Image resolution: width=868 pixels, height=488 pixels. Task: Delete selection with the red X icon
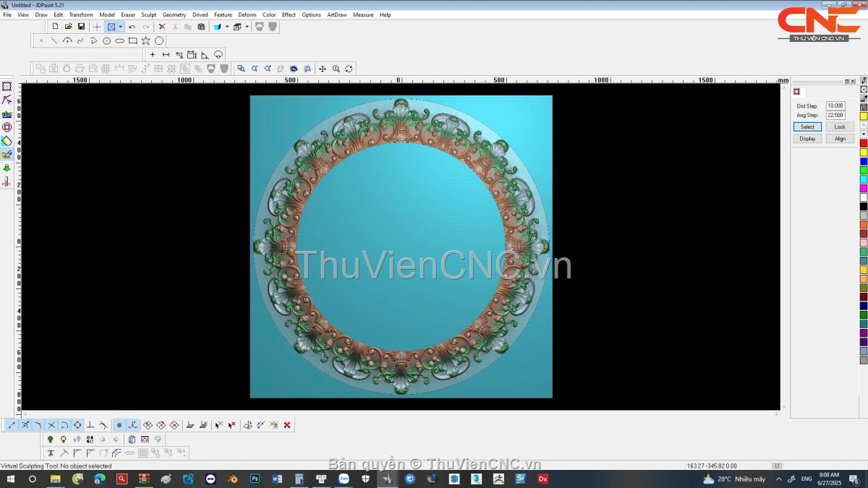pyautogui.click(x=161, y=27)
